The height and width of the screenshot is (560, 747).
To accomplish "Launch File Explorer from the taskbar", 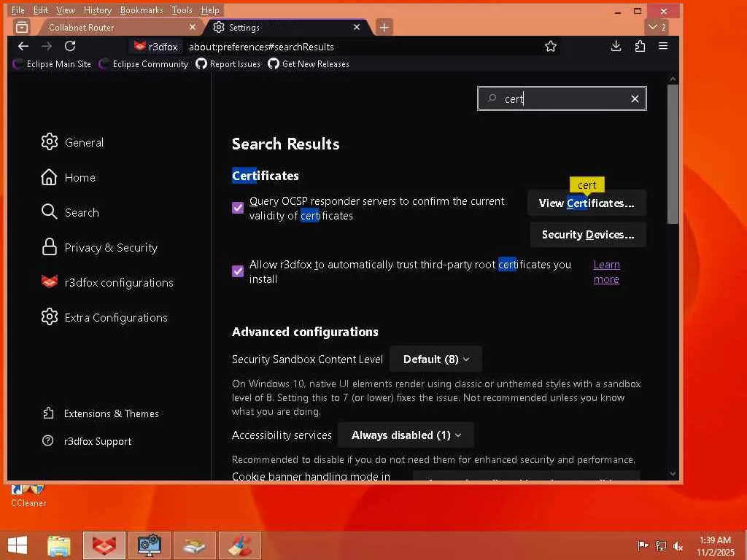I will pyautogui.click(x=59, y=545).
